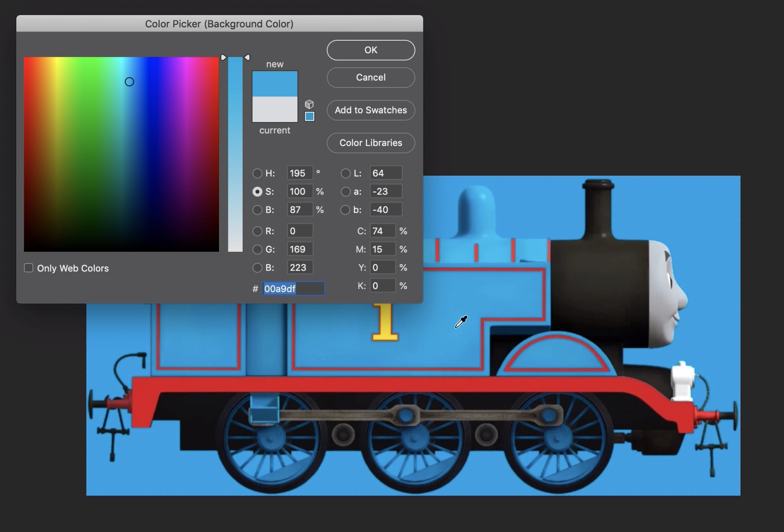
Task: Click the vertical saturation slider strip
Action: coord(235,154)
